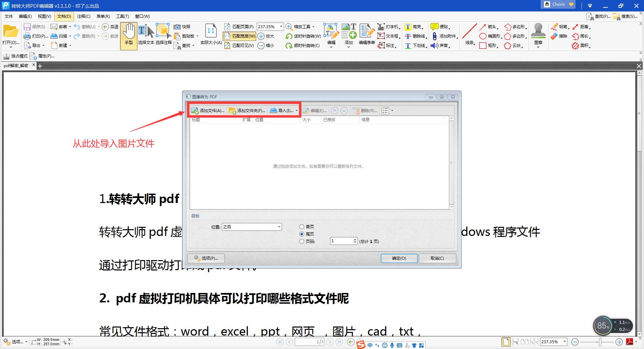The image size is (644, 349).
Task: Choose the Page Number (页码) radio option
Action: (302, 241)
